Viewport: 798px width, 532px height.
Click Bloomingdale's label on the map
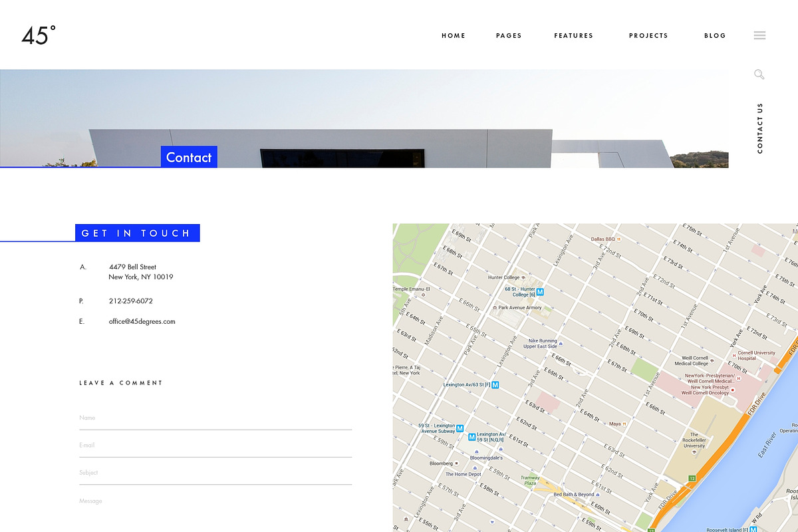(487, 458)
